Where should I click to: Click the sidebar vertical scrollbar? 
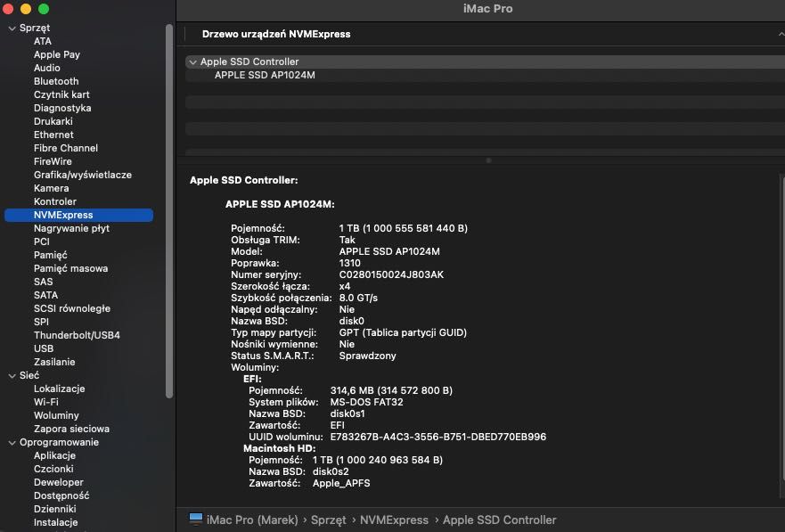tap(169, 210)
